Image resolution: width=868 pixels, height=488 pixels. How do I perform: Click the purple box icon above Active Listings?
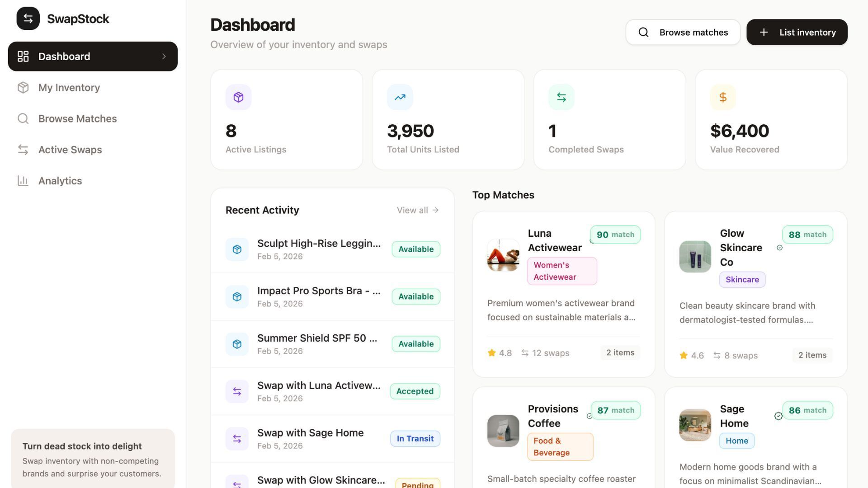pyautogui.click(x=238, y=97)
